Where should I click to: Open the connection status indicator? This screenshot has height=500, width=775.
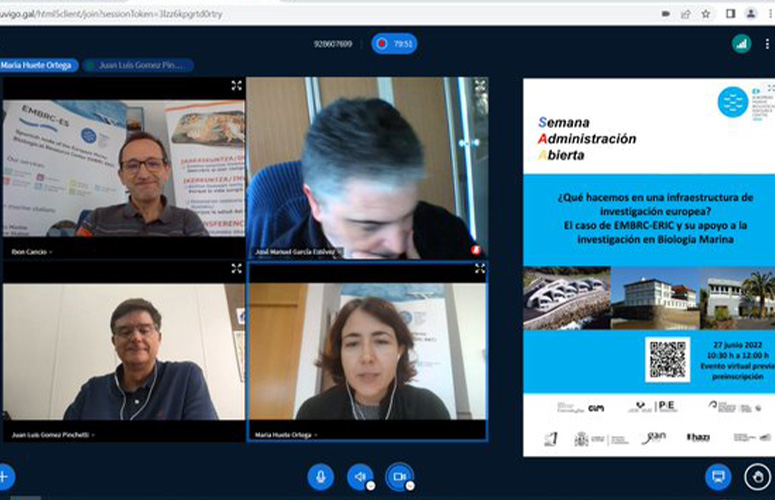coord(741,43)
